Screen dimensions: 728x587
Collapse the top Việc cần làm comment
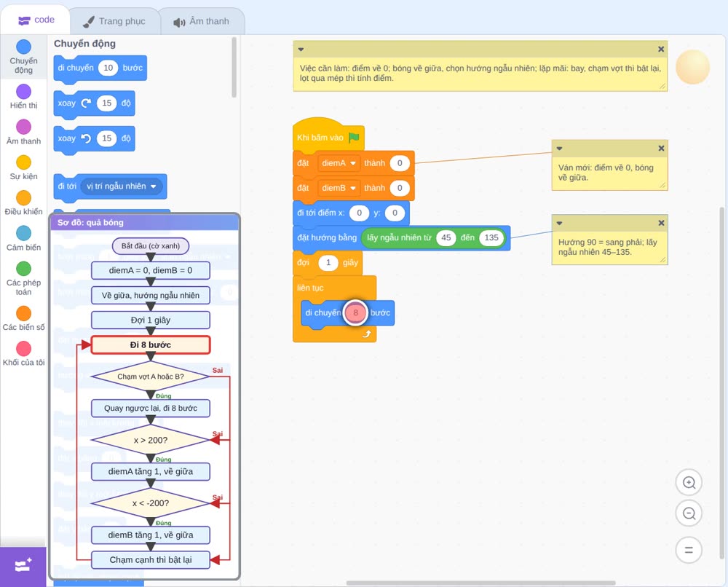tap(301, 50)
